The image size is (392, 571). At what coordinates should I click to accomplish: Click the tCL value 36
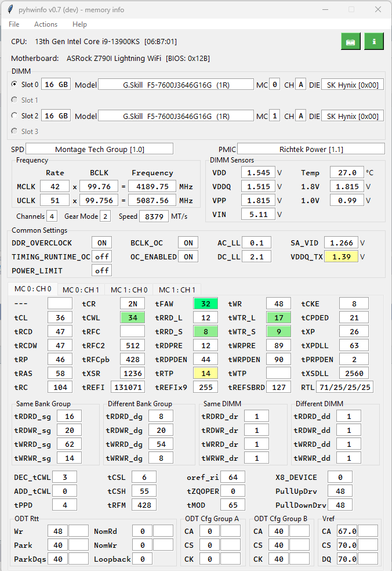tap(60, 317)
